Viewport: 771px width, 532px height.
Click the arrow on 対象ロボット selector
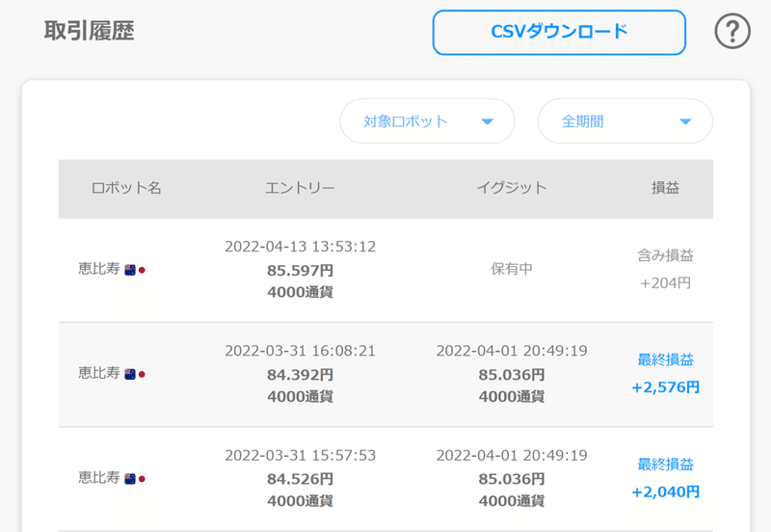click(x=487, y=122)
